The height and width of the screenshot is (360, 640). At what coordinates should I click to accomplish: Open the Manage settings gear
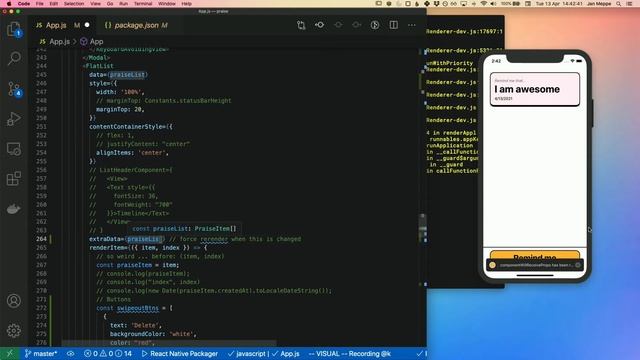pos(14,330)
